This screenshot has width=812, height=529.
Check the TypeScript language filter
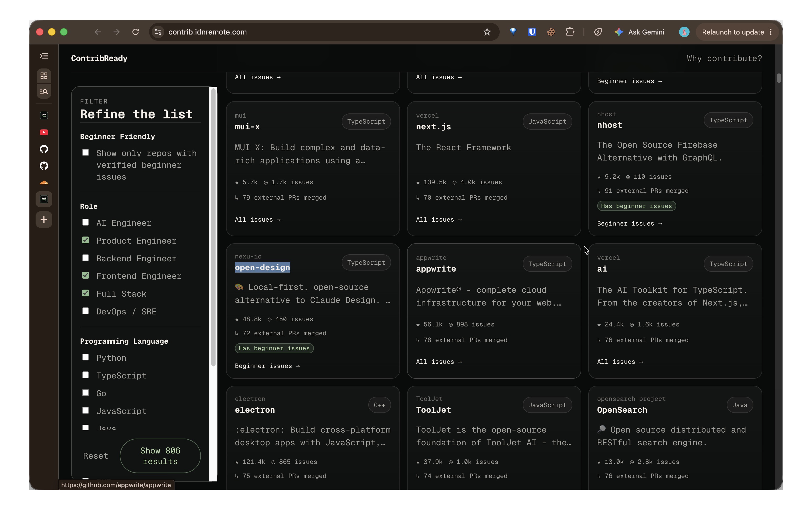(86, 375)
